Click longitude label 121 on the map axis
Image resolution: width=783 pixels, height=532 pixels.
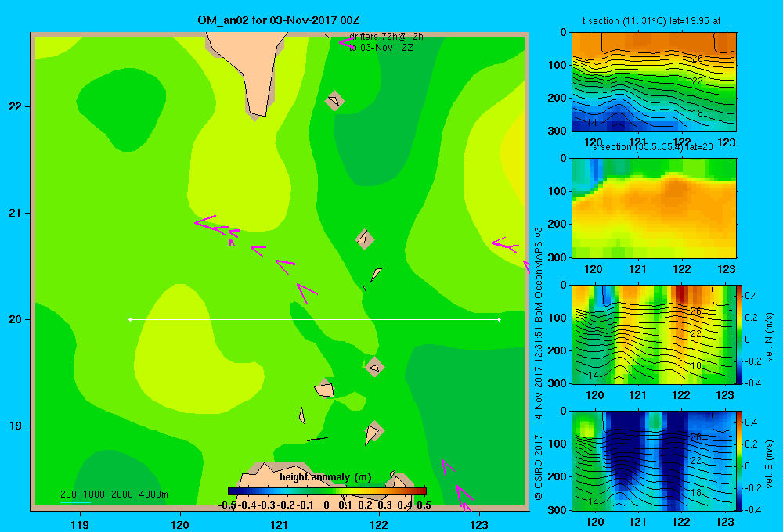(x=280, y=524)
